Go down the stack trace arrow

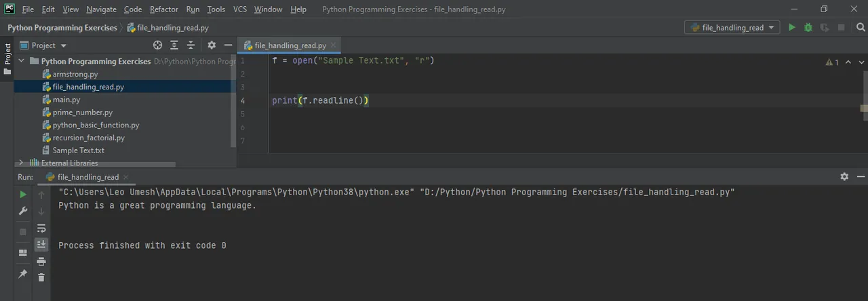[x=41, y=212]
